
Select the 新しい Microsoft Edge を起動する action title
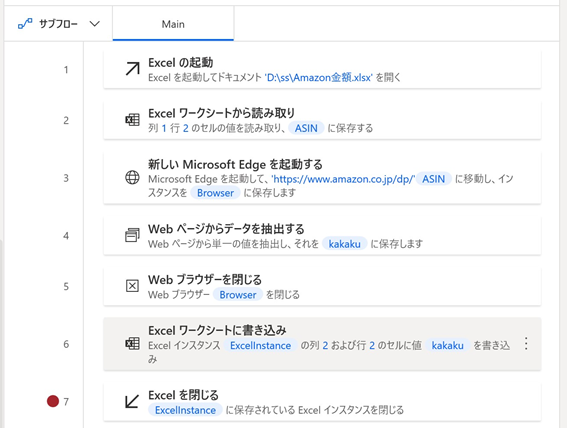pyautogui.click(x=235, y=164)
